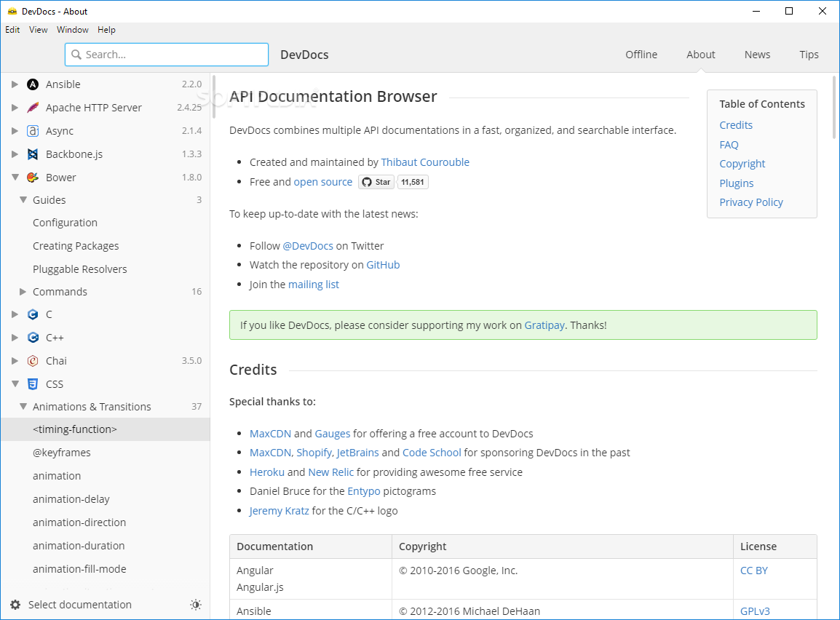Viewport: 840px width, 620px height.
Task: Open Thibaut Courouble link
Action: pyautogui.click(x=425, y=162)
